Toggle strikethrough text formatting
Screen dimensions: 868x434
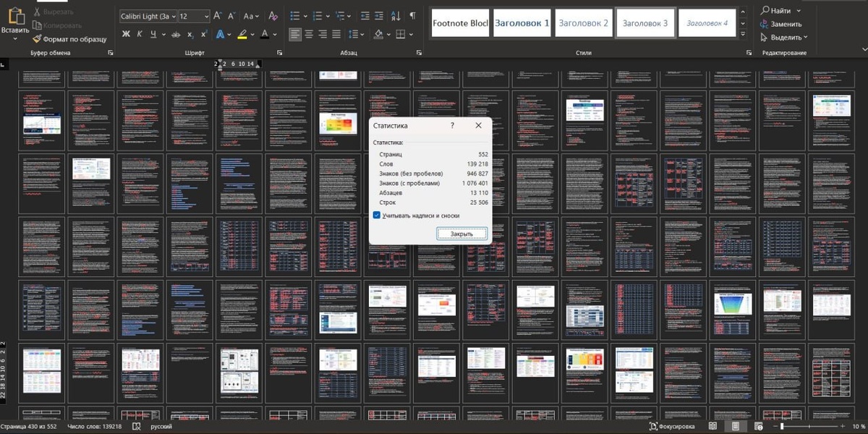[175, 34]
